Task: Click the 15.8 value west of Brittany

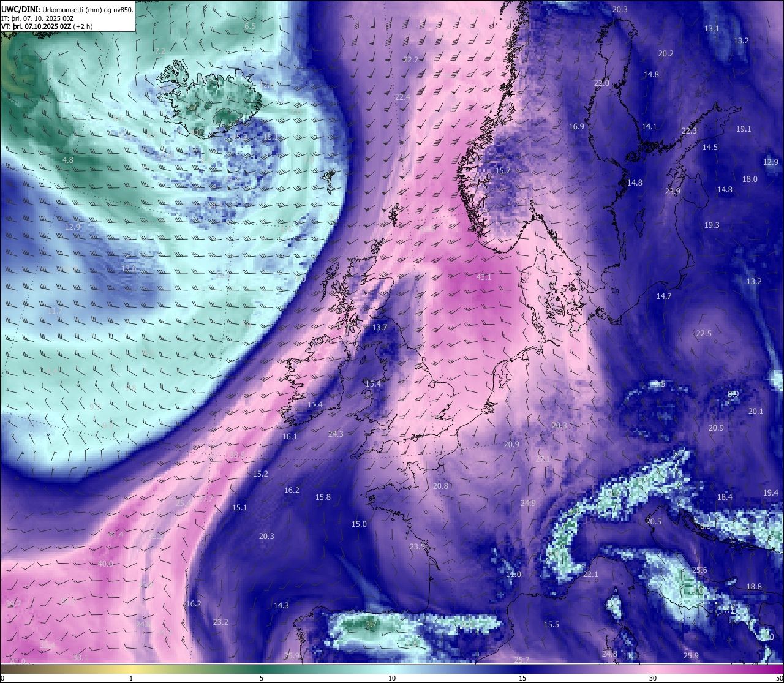Action: coord(323,497)
